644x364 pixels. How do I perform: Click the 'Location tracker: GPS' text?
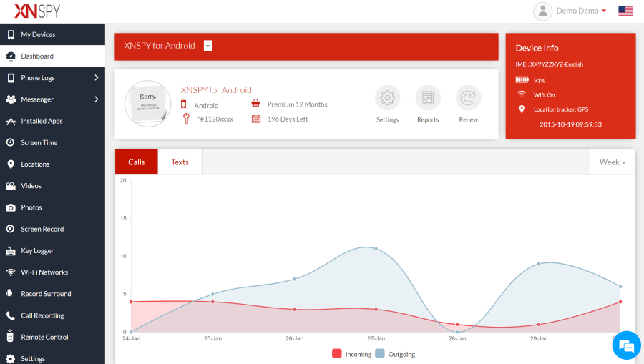coord(560,109)
